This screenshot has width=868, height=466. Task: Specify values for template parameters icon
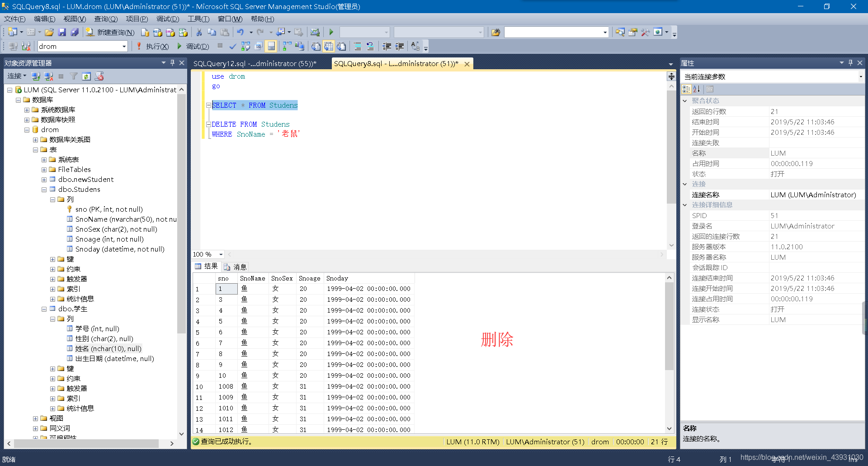tap(415, 46)
